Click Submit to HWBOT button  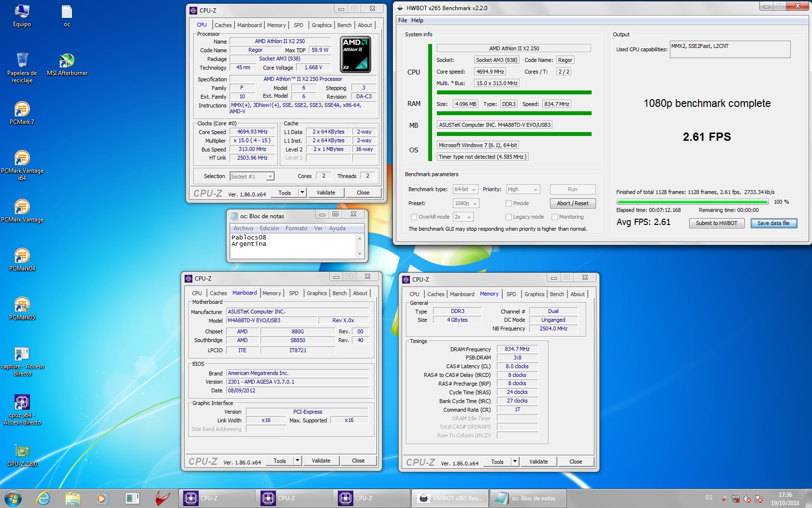point(716,223)
